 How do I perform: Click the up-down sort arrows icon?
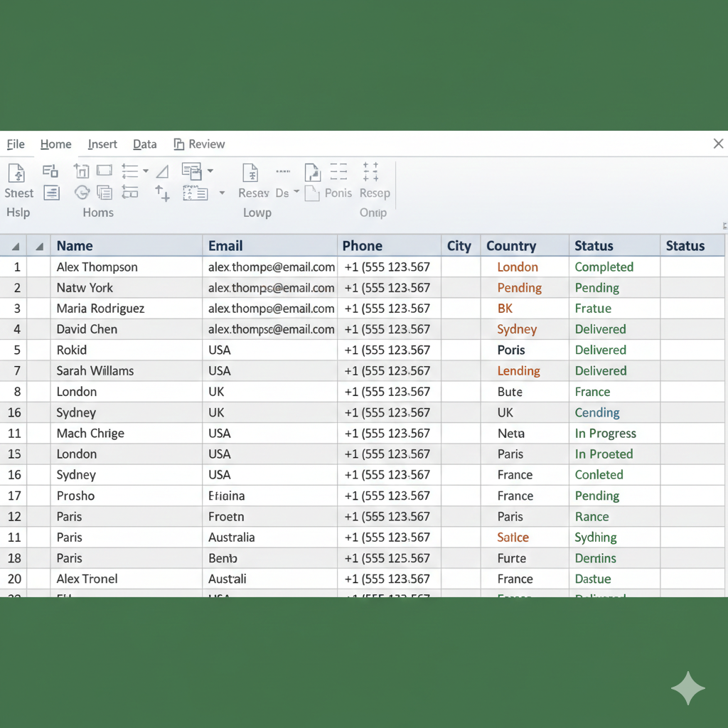pos(163,193)
